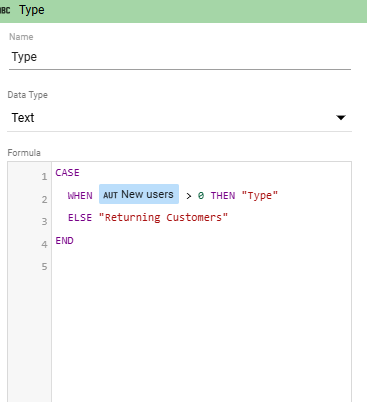Click the WHEN keyword in formula
This screenshot has width=367, height=402.
tap(80, 195)
